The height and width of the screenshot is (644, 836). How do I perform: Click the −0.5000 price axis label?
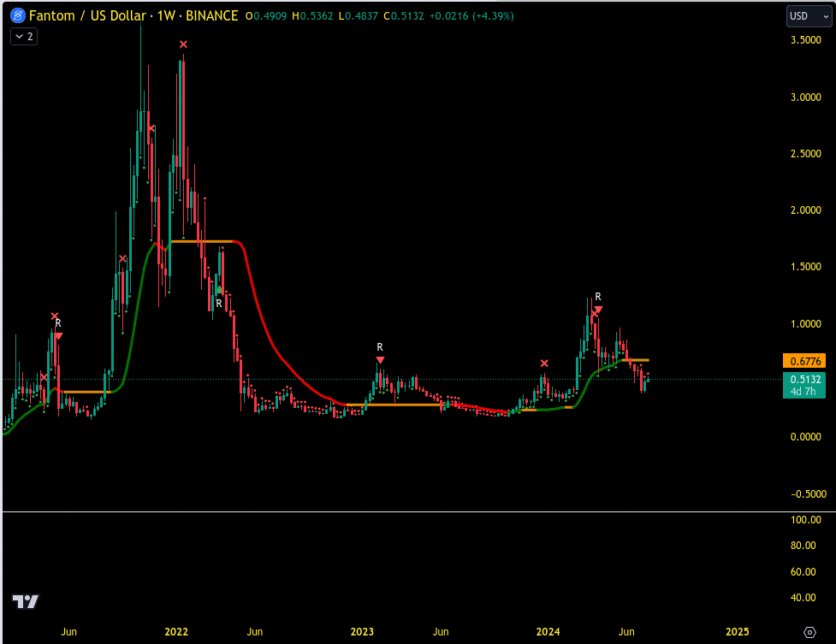click(x=809, y=493)
